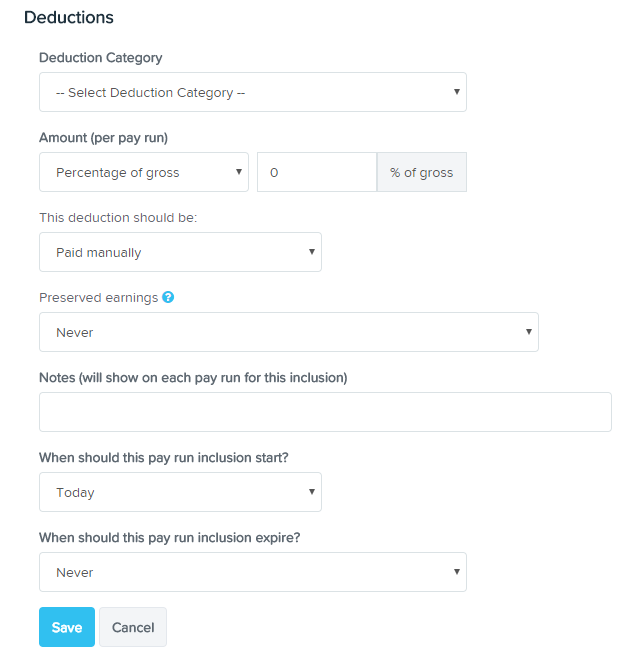Screen dimensions: 625x656
Task: Click the amount input field showing 0
Action: tap(317, 172)
